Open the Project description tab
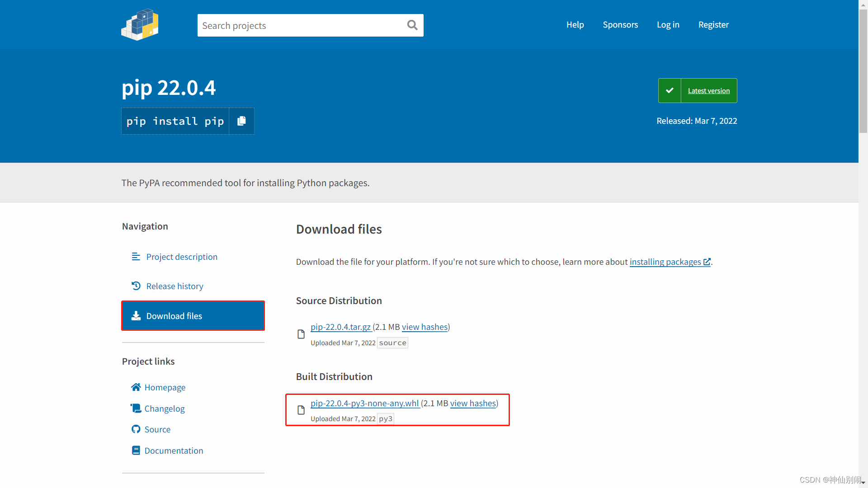This screenshot has height=488, width=868. pyautogui.click(x=181, y=257)
